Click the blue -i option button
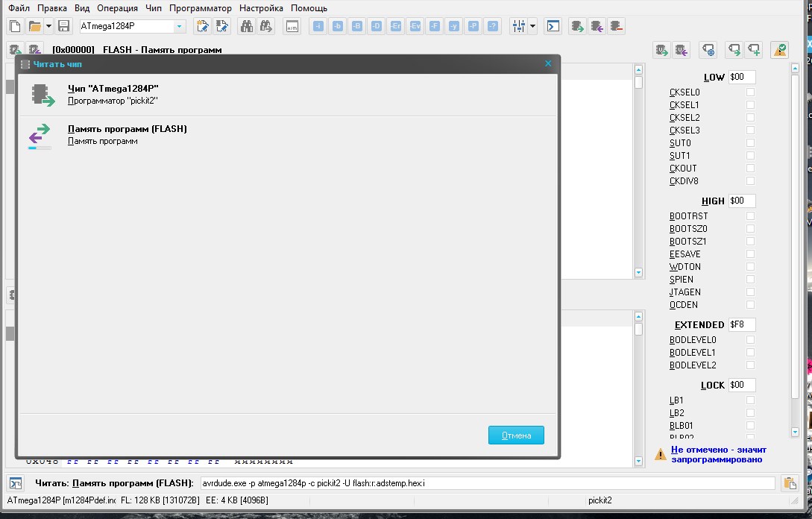 click(318, 26)
